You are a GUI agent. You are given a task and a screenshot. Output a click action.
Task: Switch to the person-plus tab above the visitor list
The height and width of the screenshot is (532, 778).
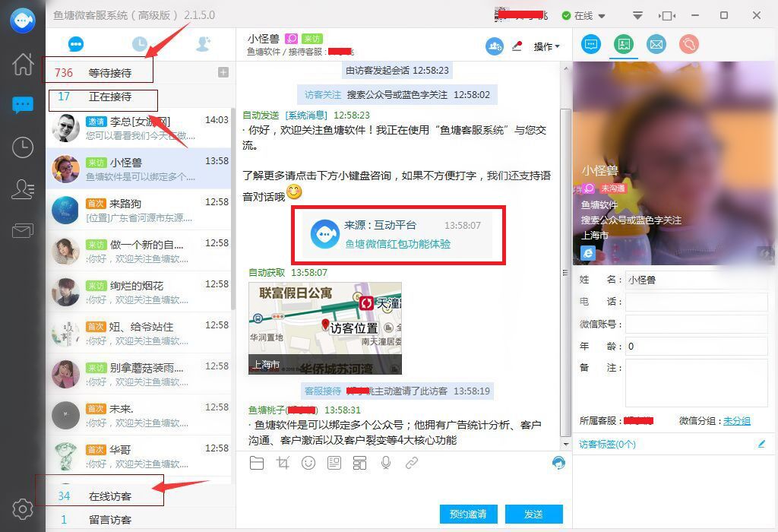[204, 44]
